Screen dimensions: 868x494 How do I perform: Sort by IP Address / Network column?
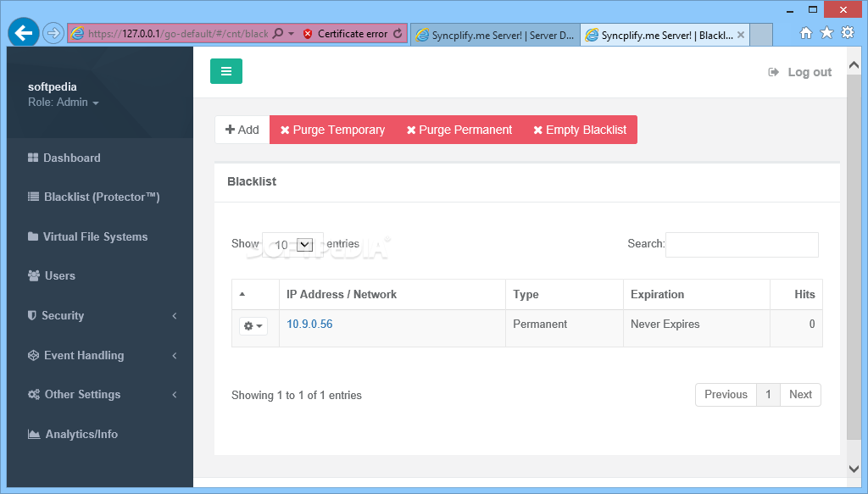point(392,294)
